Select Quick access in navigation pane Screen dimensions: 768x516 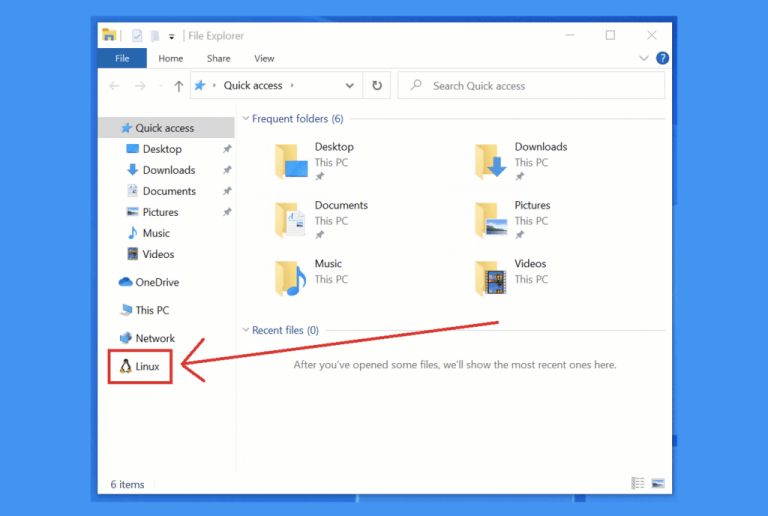tap(167, 128)
